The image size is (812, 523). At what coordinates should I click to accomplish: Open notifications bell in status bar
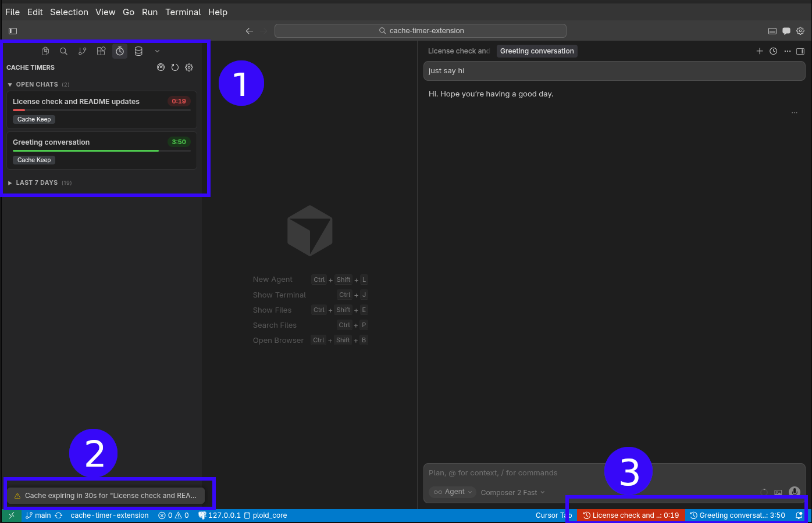click(799, 515)
